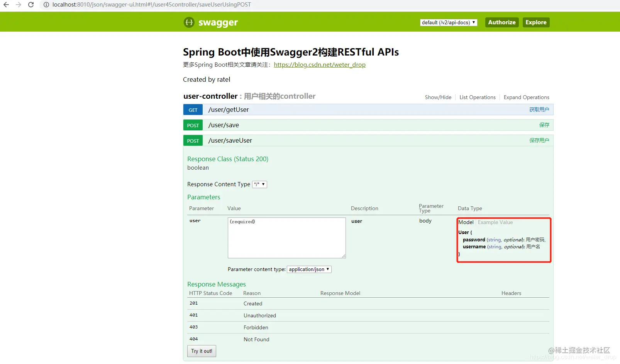
Task: Click the Explore button
Action: tap(536, 22)
